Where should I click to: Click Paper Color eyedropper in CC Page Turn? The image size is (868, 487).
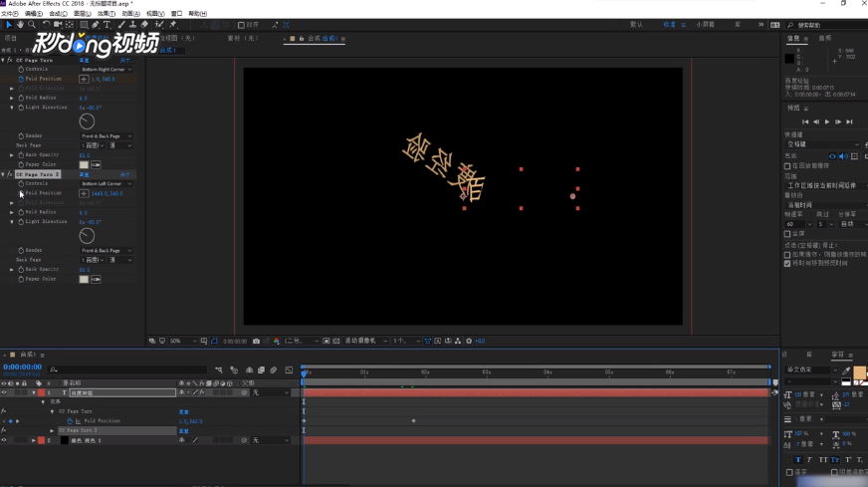96,164
